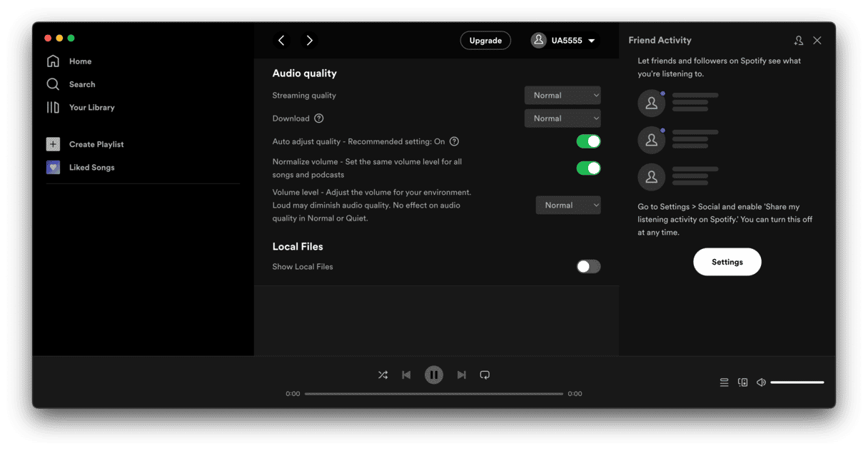Open the connect to a device icon
This screenshot has width=868, height=451.
[742, 382]
